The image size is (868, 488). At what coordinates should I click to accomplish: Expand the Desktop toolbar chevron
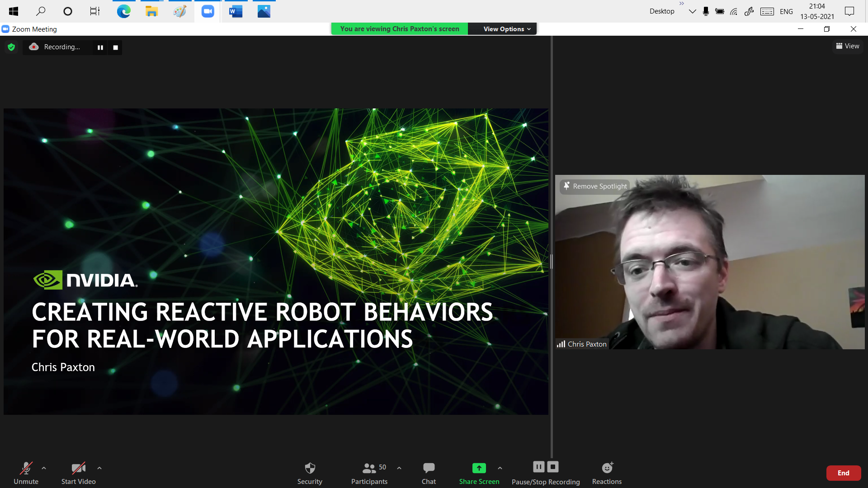pos(682,4)
